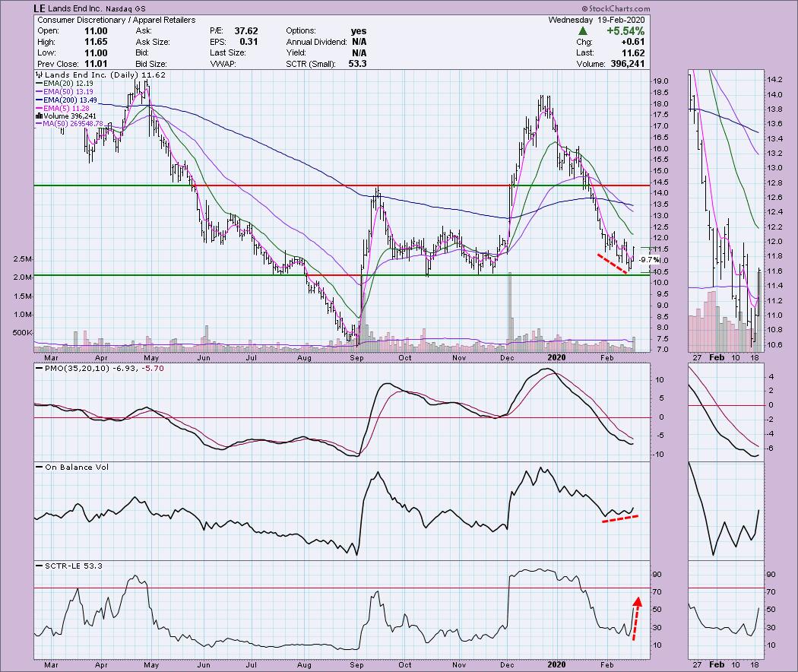Click the Last price 11.62 value

[x=632, y=53]
